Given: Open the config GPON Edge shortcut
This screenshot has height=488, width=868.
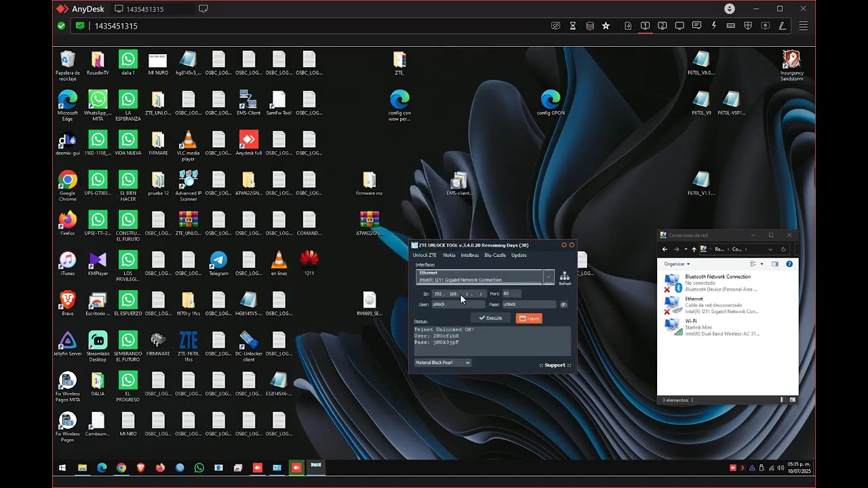Looking at the screenshot, I should coord(551,103).
